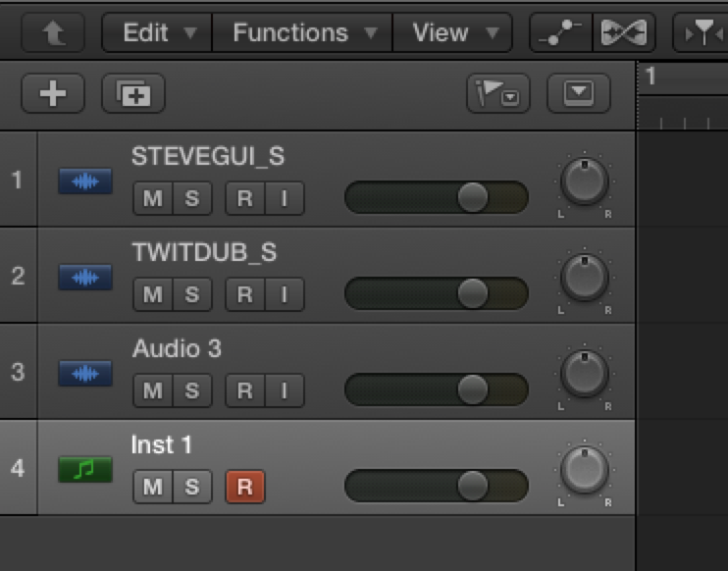This screenshot has height=571, width=728.
Task: Click the Inst 1 green instrument icon
Action: click(x=84, y=470)
